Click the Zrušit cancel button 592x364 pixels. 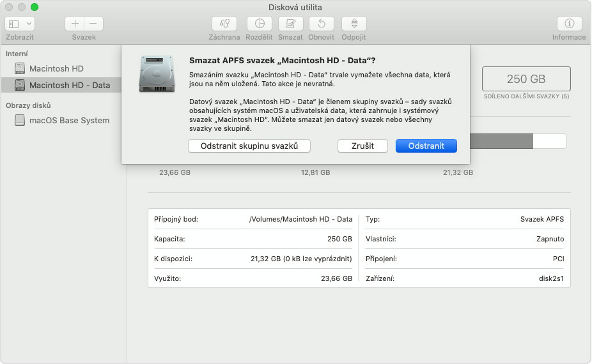click(x=362, y=146)
